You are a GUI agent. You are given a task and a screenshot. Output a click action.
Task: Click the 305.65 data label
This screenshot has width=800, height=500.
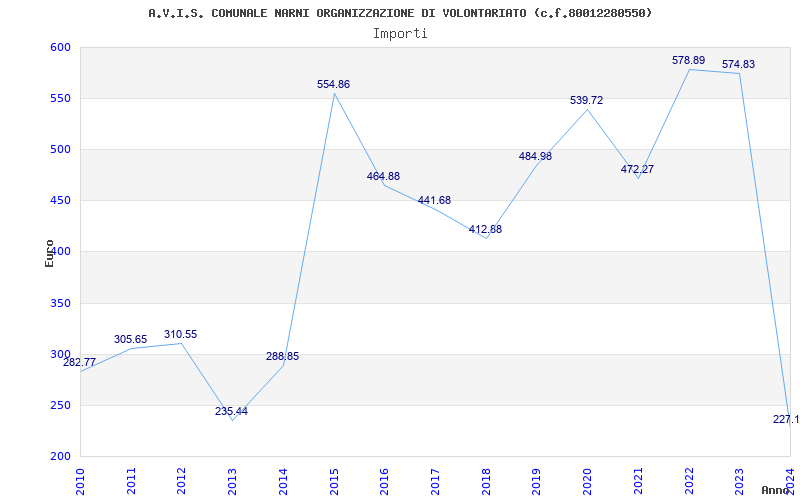click(130, 339)
